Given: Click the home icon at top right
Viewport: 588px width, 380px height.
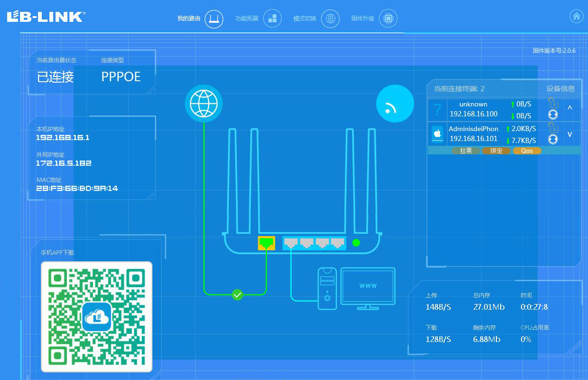Looking at the screenshot, I should click(576, 16).
